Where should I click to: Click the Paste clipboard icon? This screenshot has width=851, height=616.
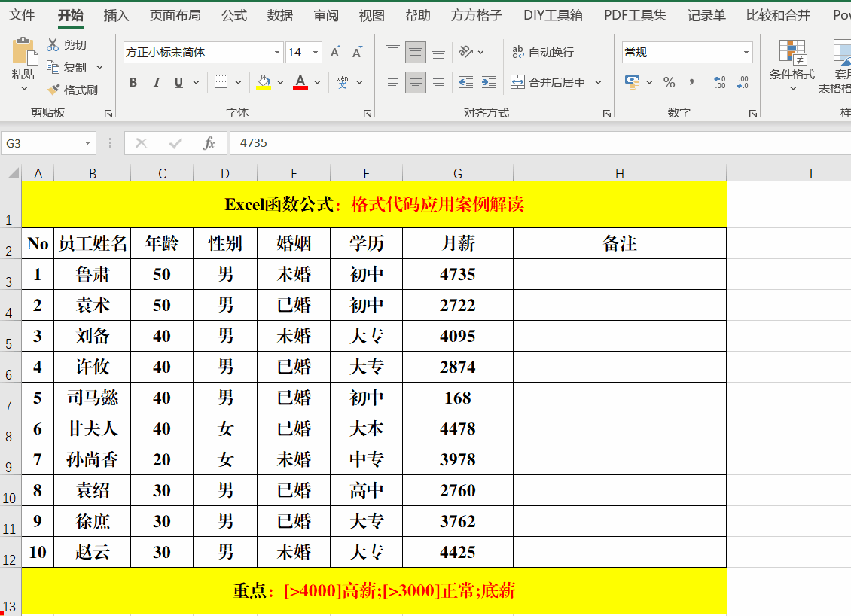[x=24, y=51]
